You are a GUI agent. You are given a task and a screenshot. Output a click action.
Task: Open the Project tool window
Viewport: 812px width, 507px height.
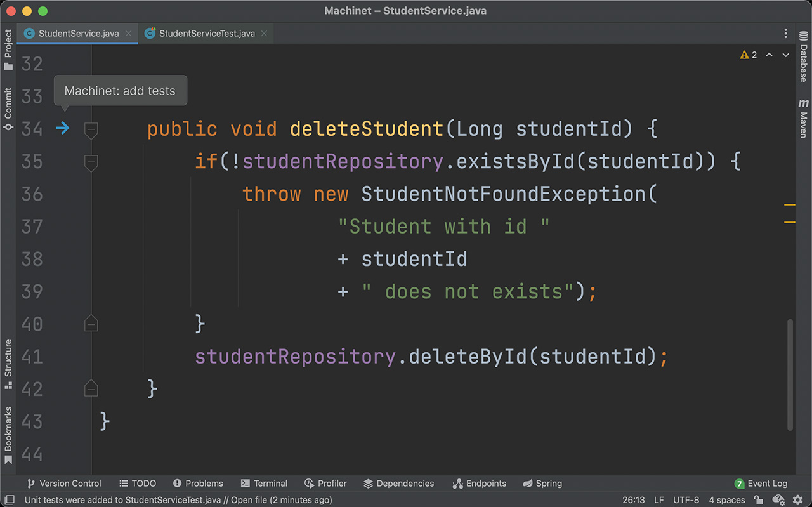click(8, 49)
